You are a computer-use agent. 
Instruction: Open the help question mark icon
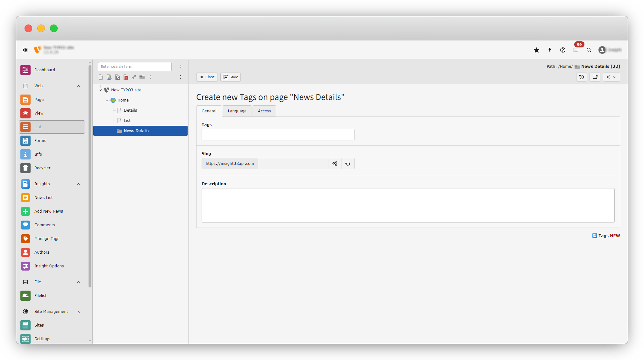pos(563,50)
